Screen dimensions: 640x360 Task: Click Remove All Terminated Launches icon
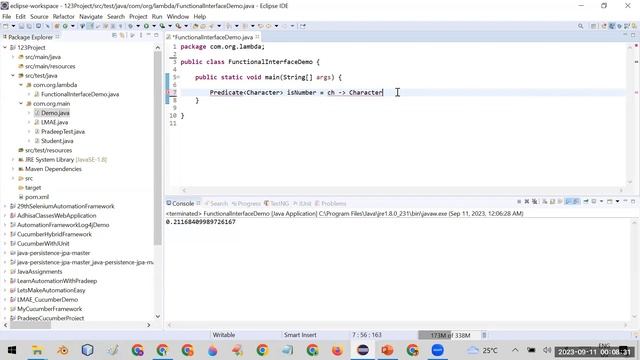535,202
